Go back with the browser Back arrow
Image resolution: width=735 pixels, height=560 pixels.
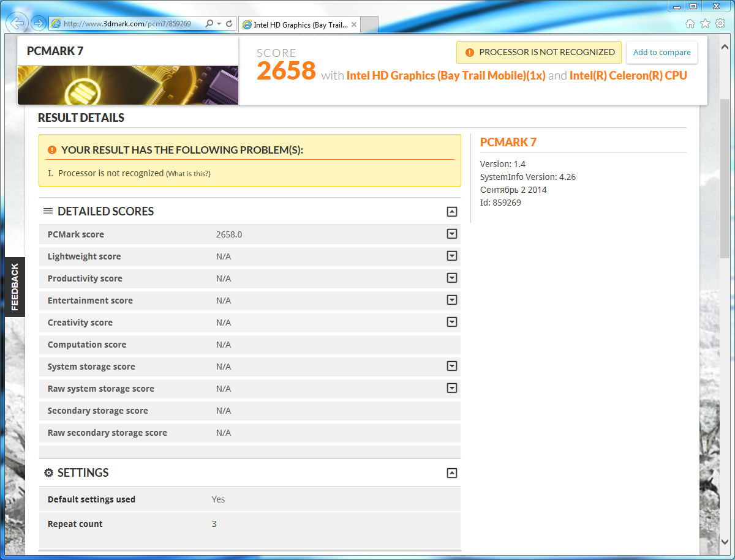coord(18,23)
